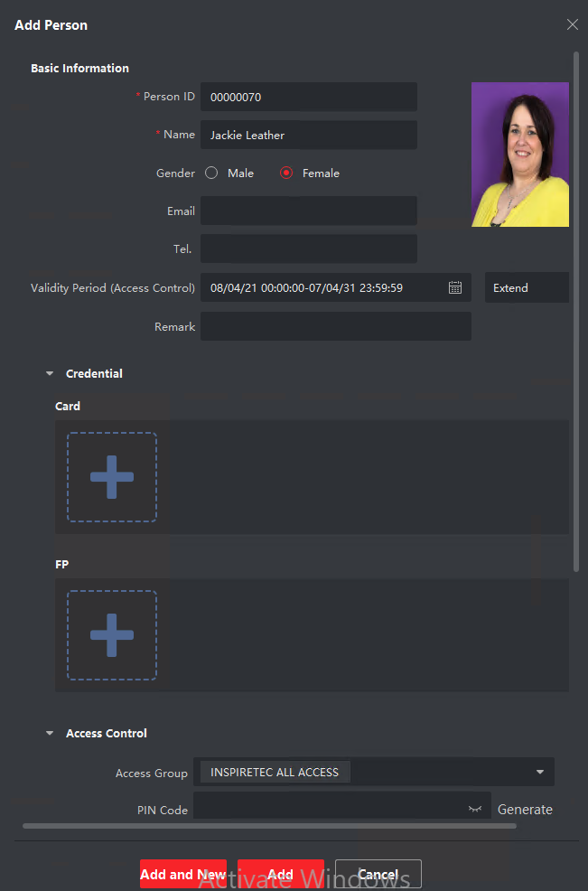This screenshot has height=891, width=588.
Task: Click the Remark text field
Action: coord(335,326)
